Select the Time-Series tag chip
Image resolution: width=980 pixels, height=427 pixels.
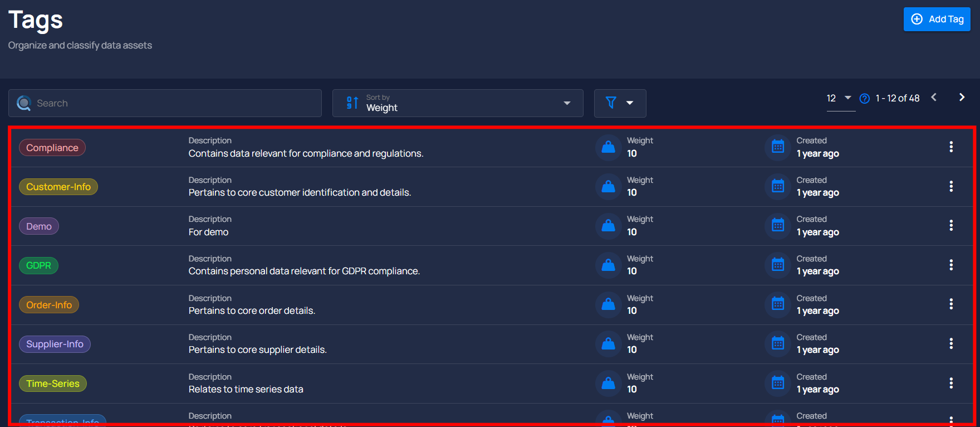click(53, 384)
